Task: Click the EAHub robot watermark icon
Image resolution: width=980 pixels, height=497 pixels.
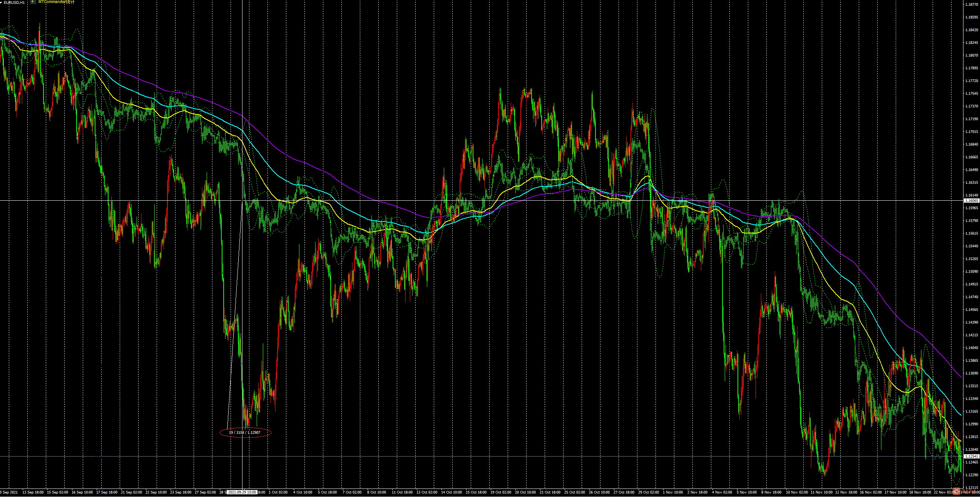Action: pyautogui.click(x=957, y=491)
